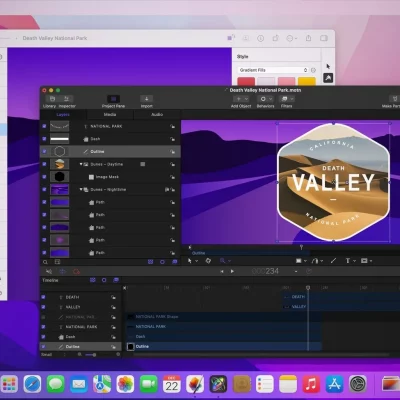Pick the yellow gradient fill swatch
400x400 pixels.
click(x=307, y=81)
